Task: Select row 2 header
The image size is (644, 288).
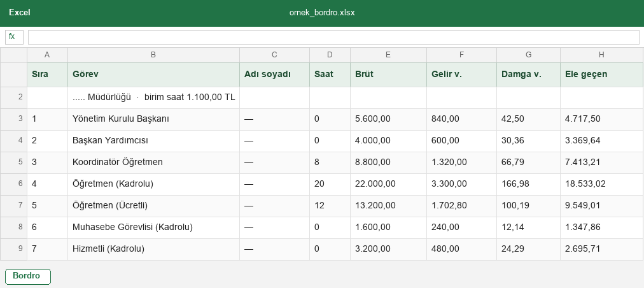Action: (13, 97)
